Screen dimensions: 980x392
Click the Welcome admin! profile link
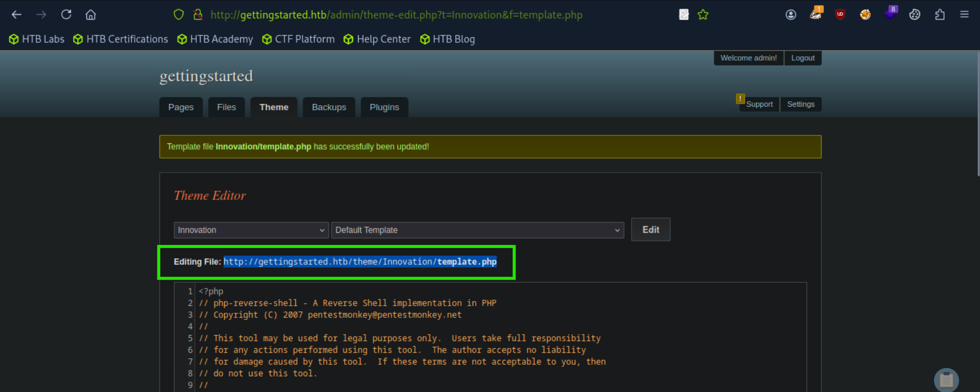point(749,58)
